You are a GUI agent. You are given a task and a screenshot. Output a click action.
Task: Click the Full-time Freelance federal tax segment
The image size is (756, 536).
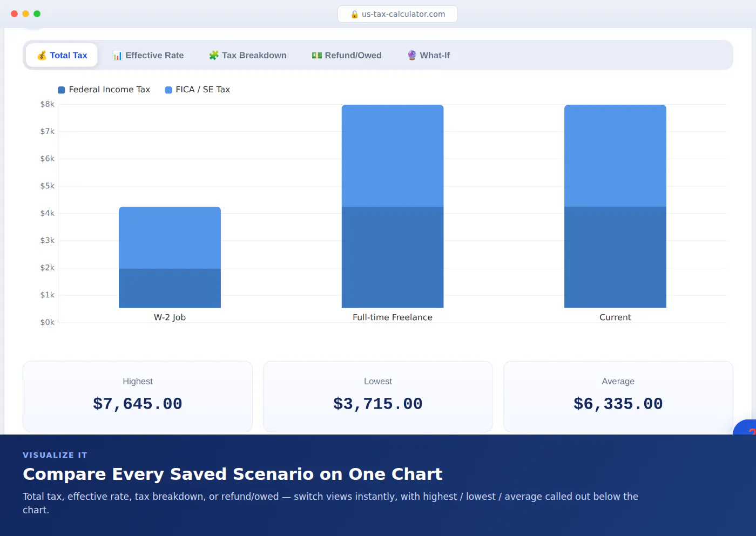pos(393,257)
